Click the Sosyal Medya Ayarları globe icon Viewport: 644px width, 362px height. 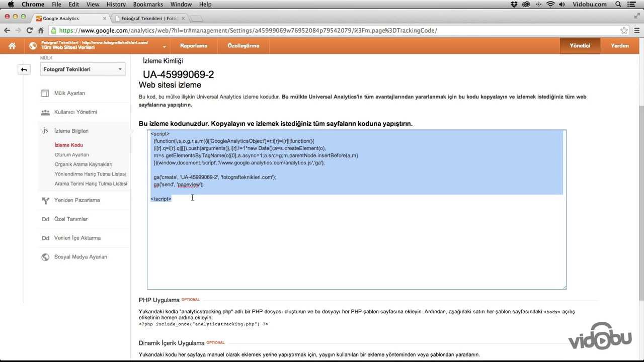tap(45, 257)
